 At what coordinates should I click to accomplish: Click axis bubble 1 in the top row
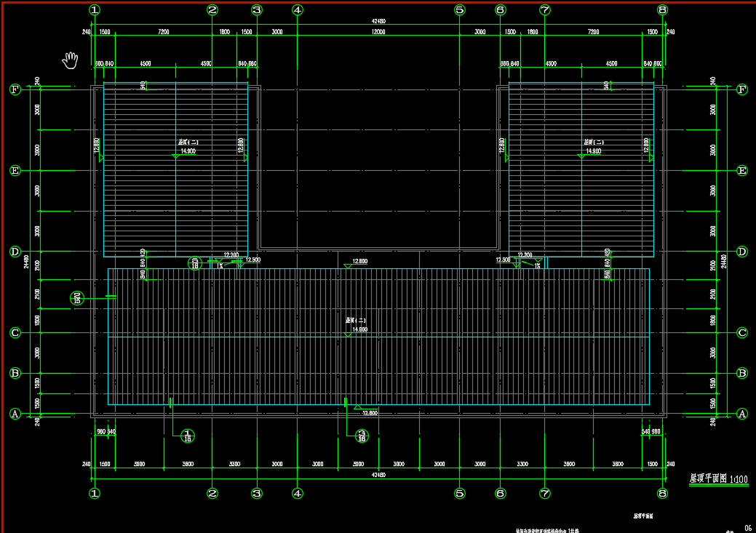point(94,9)
